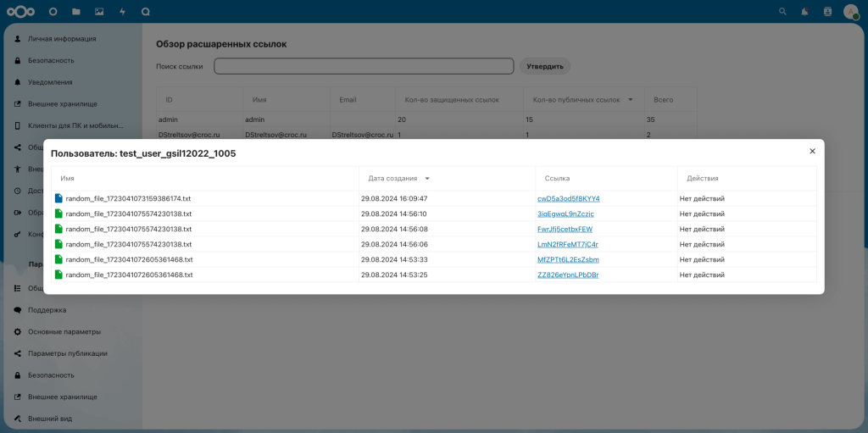Follow the link MfZPTt6L2EsZsbm
The width and height of the screenshot is (868, 433).
click(568, 259)
